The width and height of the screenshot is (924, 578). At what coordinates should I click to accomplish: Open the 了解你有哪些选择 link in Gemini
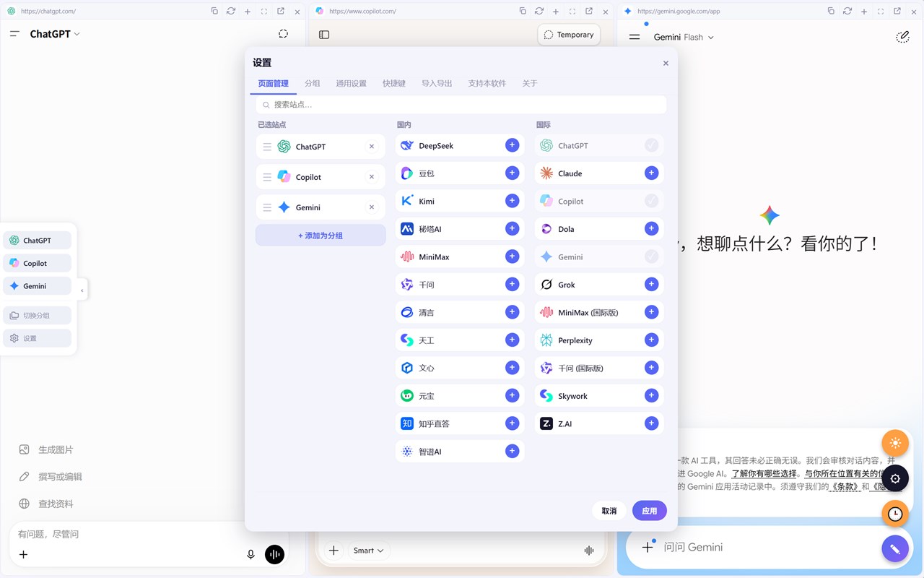(x=764, y=473)
